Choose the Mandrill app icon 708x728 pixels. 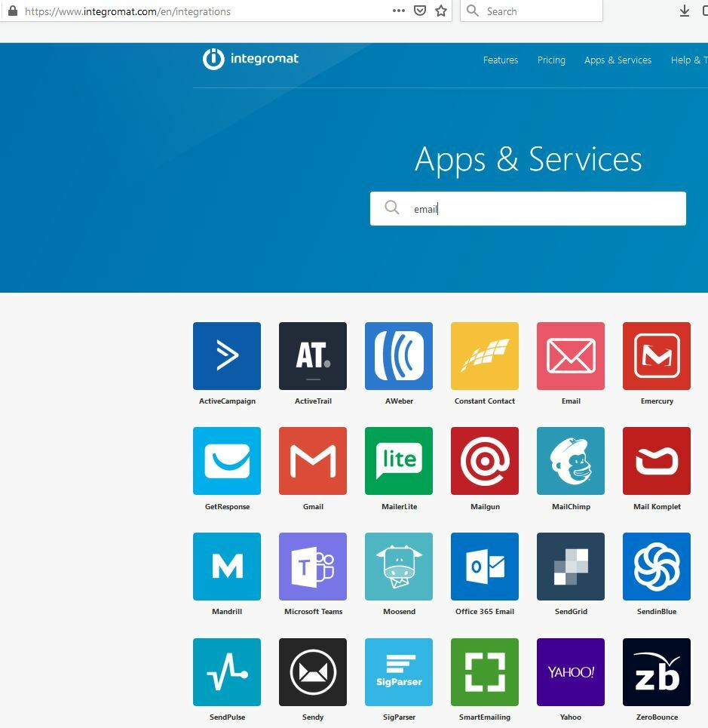[227, 567]
